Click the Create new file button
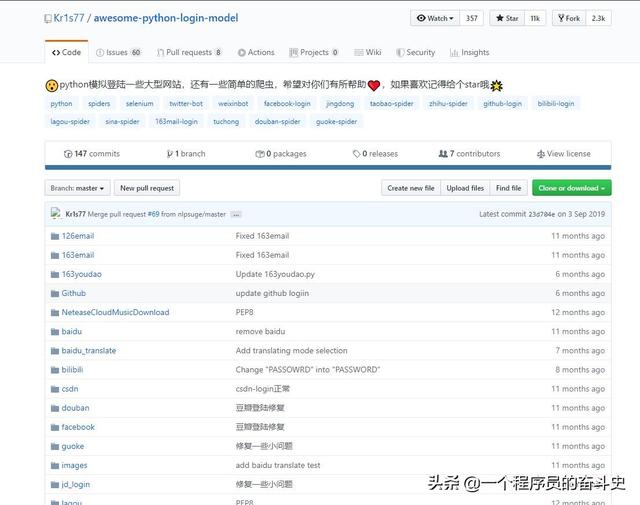This screenshot has width=640, height=505. pos(411,188)
